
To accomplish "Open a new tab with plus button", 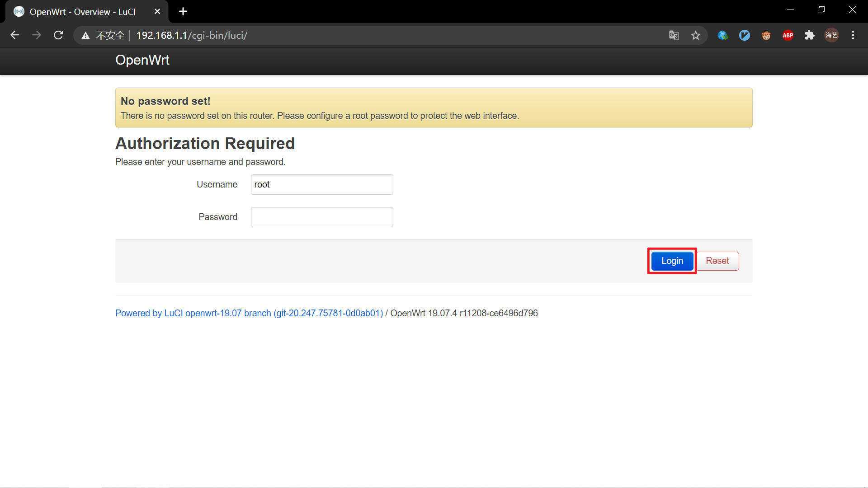I will coord(183,11).
